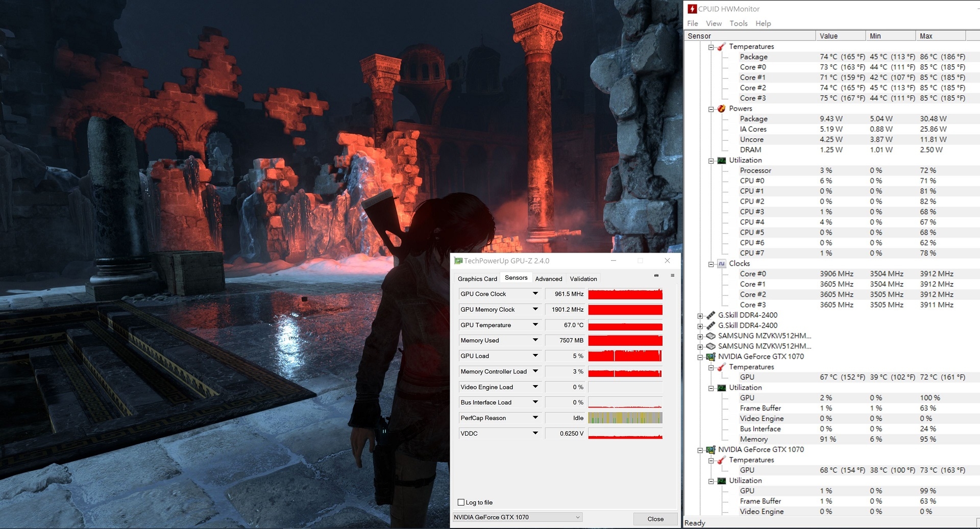Click first GTX 1070 Temperatures thermometer icon
Image resolution: width=980 pixels, height=529 pixels.
pos(721,367)
